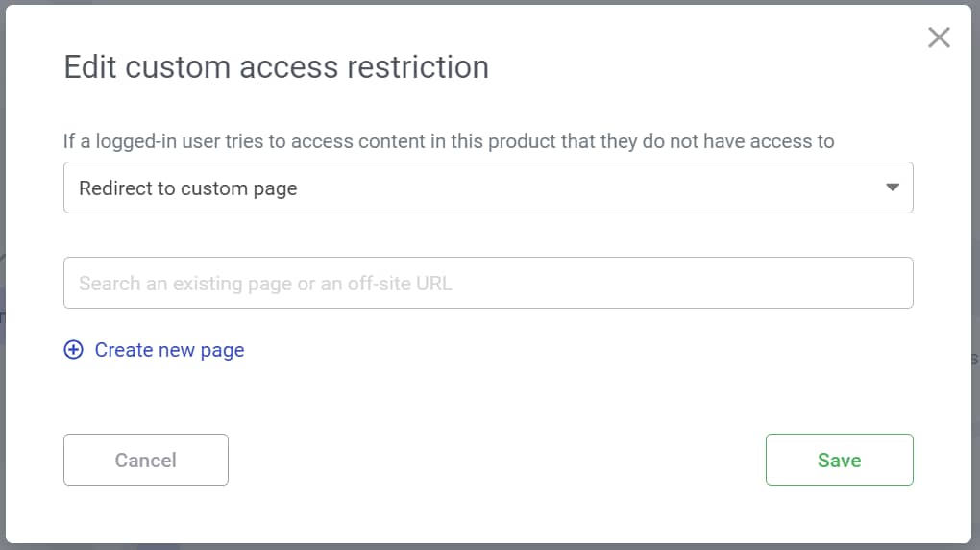The height and width of the screenshot is (550, 980).
Task: Click the 'Edit custom access restriction' heading
Action: 276,67
